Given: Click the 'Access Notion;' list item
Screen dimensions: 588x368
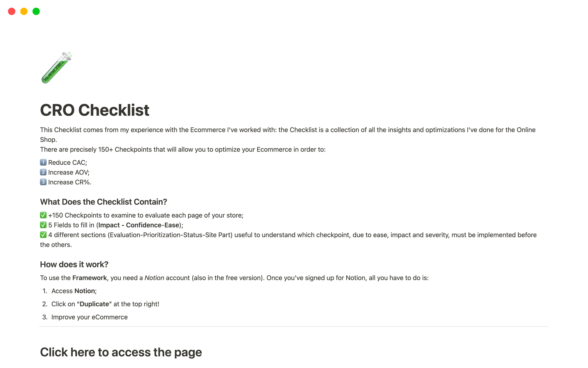Looking at the screenshot, I should click(74, 291).
